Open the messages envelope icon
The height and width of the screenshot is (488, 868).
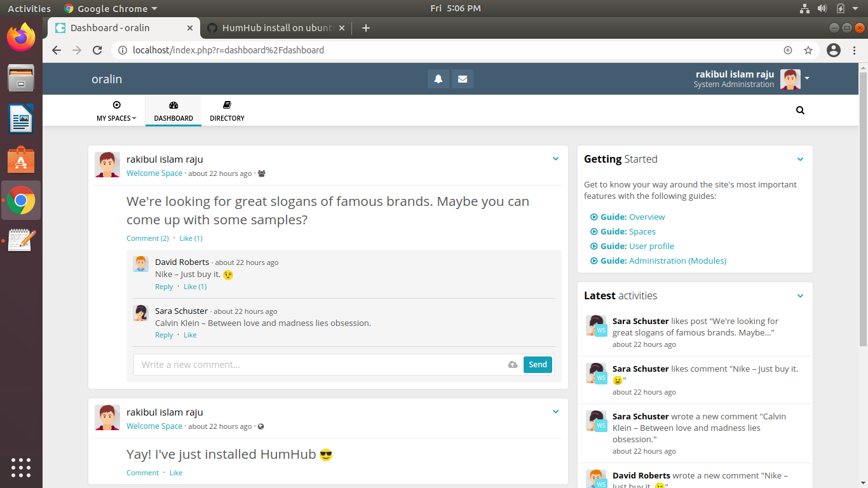462,79
